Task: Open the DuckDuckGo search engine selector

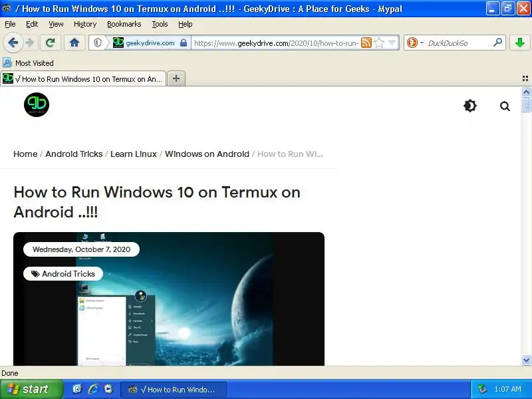Action: [415, 43]
